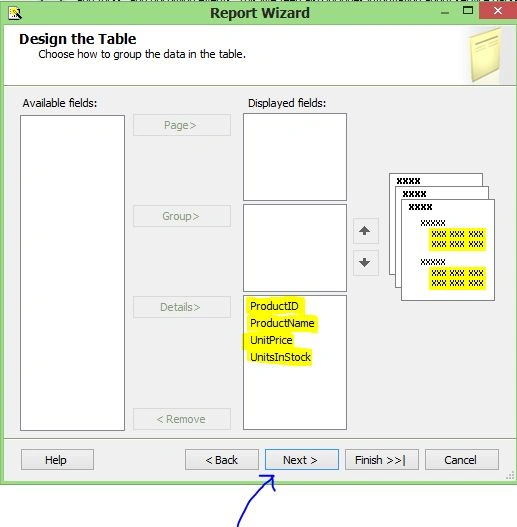Select UnitsInStock in Details list
This screenshot has width=517, height=527.
tap(280, 357)
